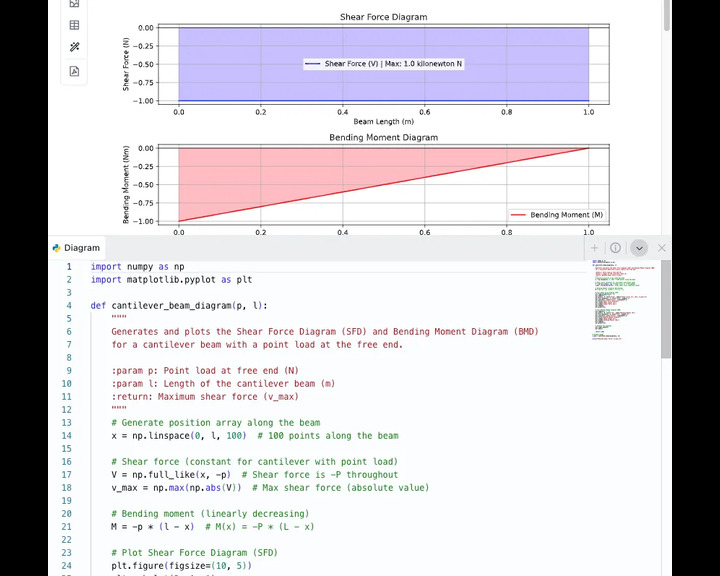
Task: Click 'def cantilever_beam_diagram(p, l):' line
Action: (x=179, y=306)
